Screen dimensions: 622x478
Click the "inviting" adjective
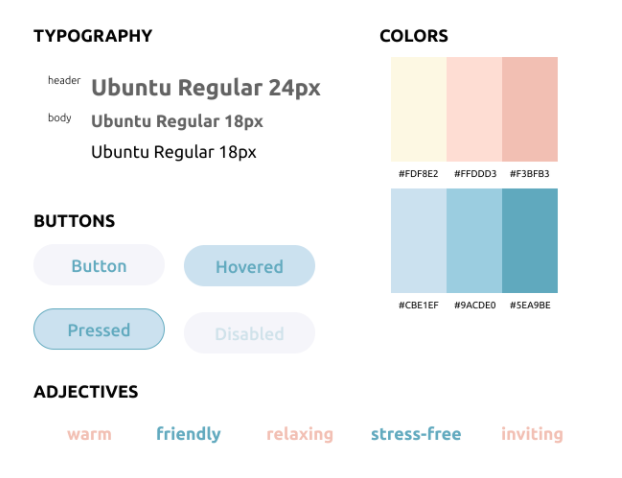[532, 434]
